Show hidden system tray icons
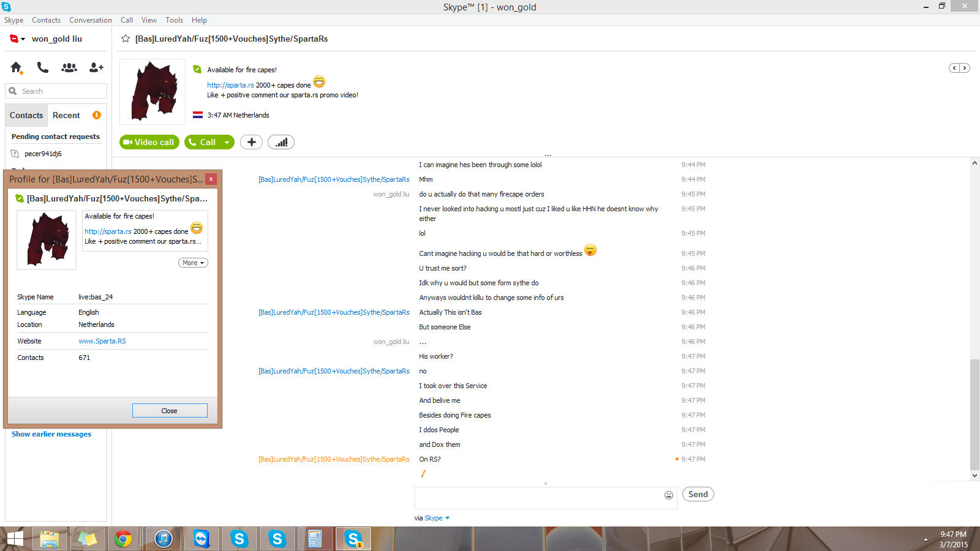 (925, 539)
